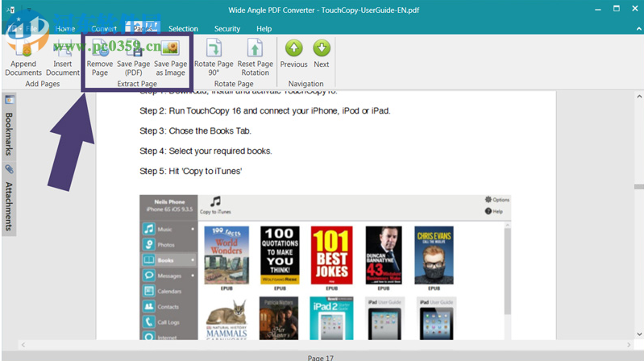Click Append Documents in the ribbon

pos(23,57)
